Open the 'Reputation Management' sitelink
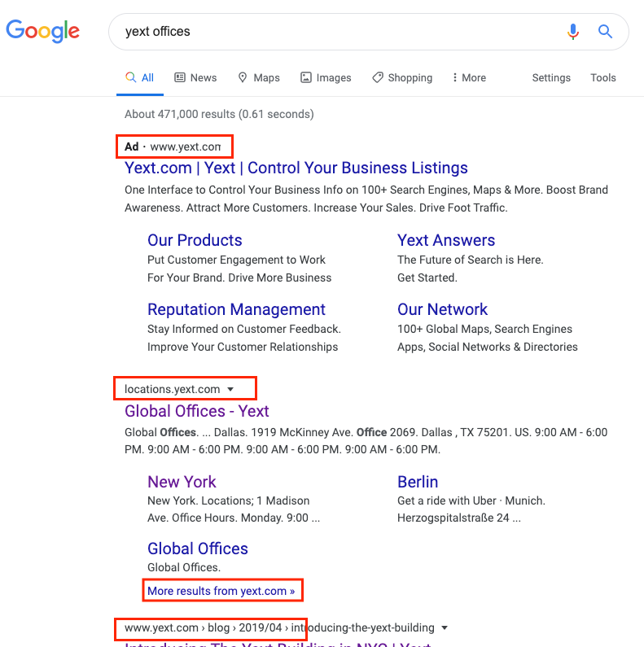644x647 pixels. point(237,309)
